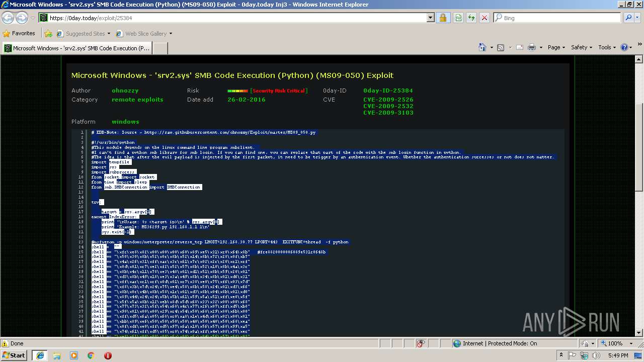Click the Bing search box
This screenshot has width=644, height=362.
pos(557,18)
